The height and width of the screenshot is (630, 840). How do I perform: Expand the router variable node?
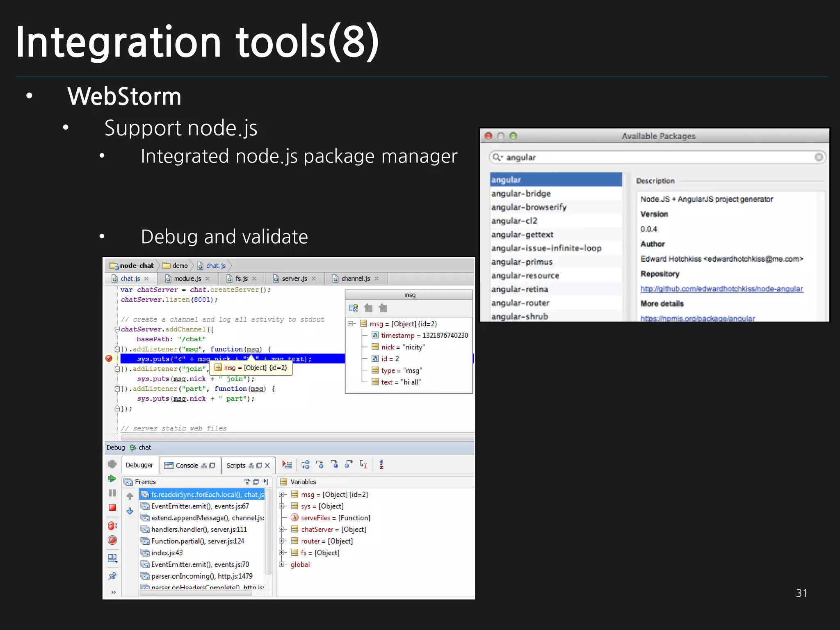tap(282, 541)
